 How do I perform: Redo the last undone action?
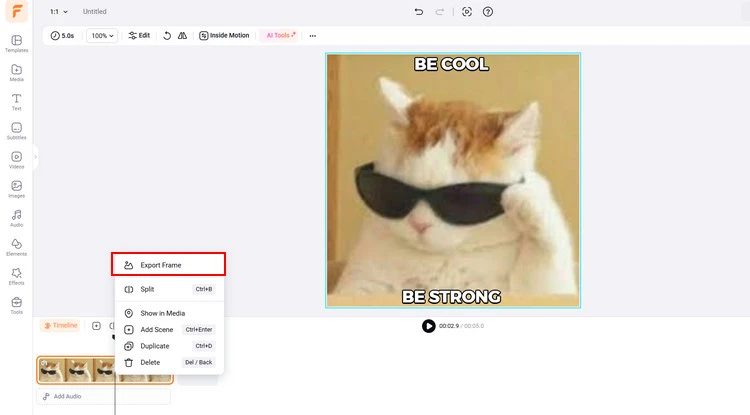pos(439,12)
